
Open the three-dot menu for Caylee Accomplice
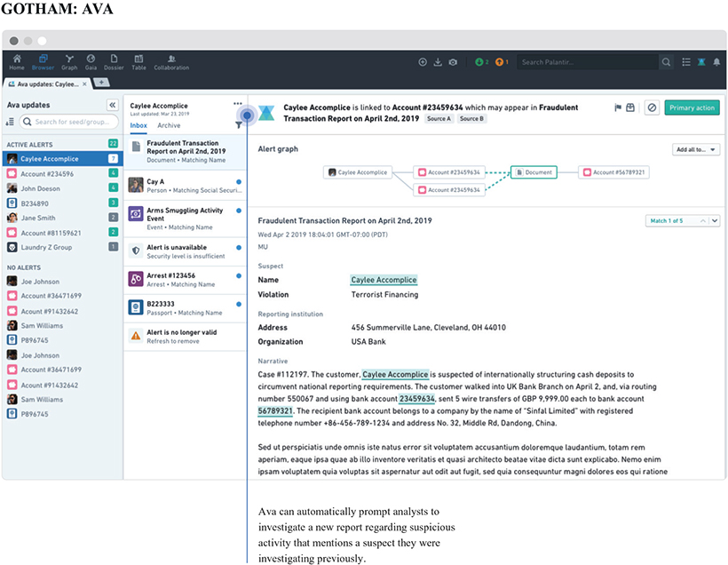tap(238, 104)
